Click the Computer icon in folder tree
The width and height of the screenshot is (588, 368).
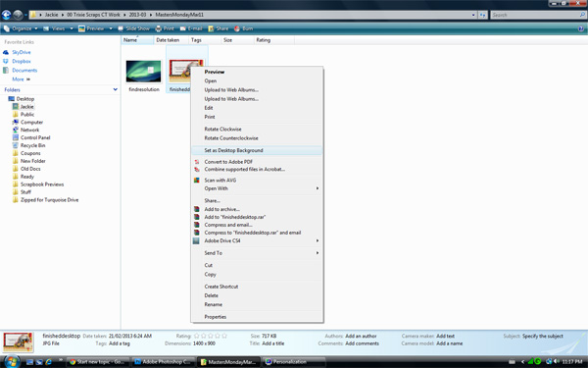click(x=16, y=122)
